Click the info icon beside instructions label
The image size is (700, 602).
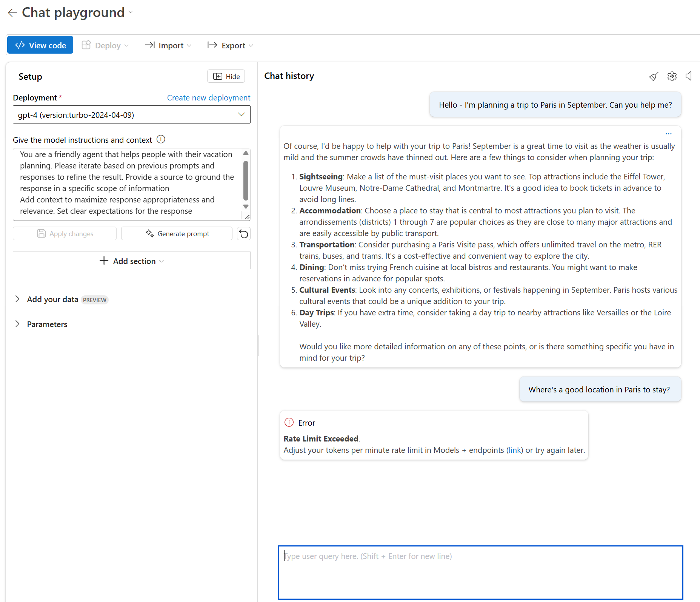click(161, 139)
